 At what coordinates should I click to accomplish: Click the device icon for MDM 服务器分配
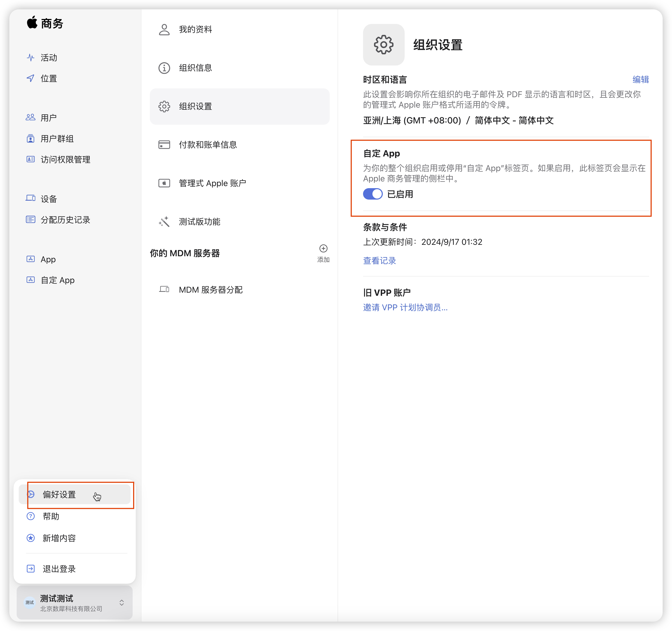[x=164, y=290]
